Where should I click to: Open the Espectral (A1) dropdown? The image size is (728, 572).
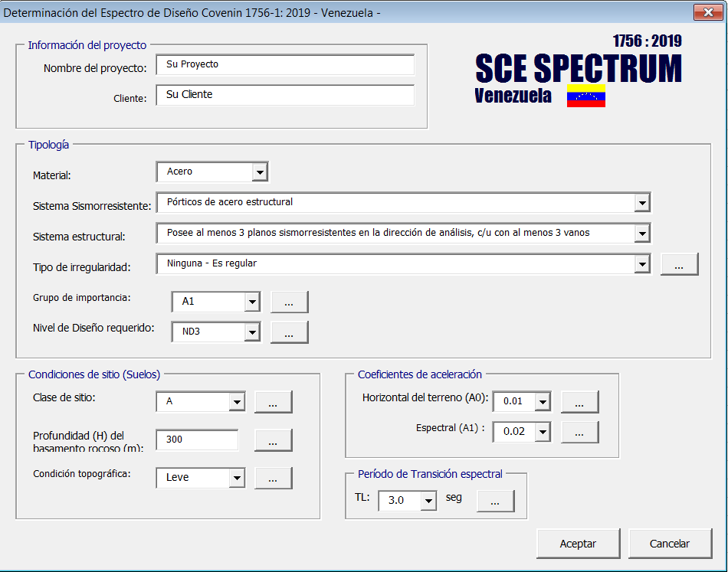point(543,433)
